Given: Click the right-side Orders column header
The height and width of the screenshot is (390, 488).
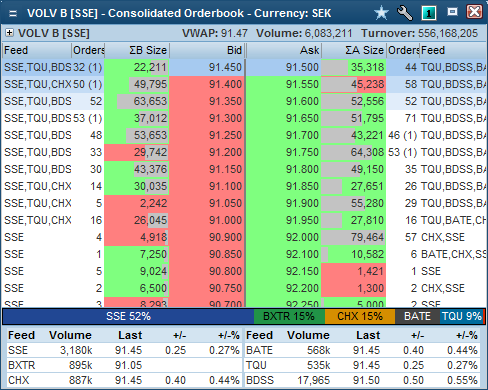Looking at the screenshot, I should pos(403,50).
